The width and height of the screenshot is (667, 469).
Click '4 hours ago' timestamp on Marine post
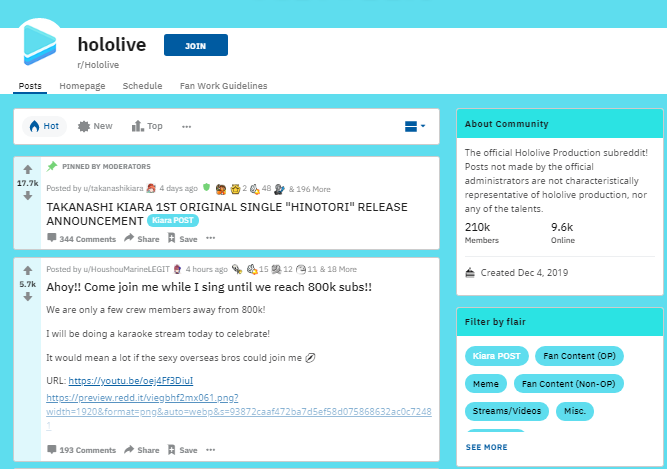(x=207, y=269)
